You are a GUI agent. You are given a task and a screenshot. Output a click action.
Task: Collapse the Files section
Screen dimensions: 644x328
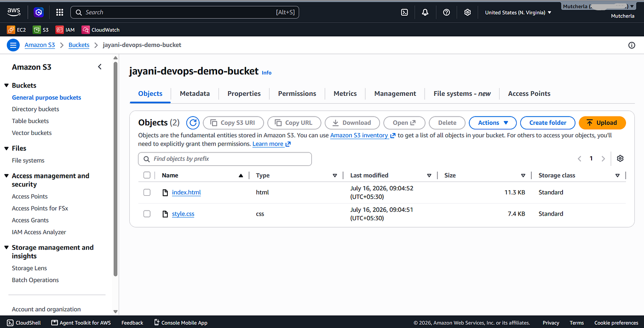click(x=6, y=148)
